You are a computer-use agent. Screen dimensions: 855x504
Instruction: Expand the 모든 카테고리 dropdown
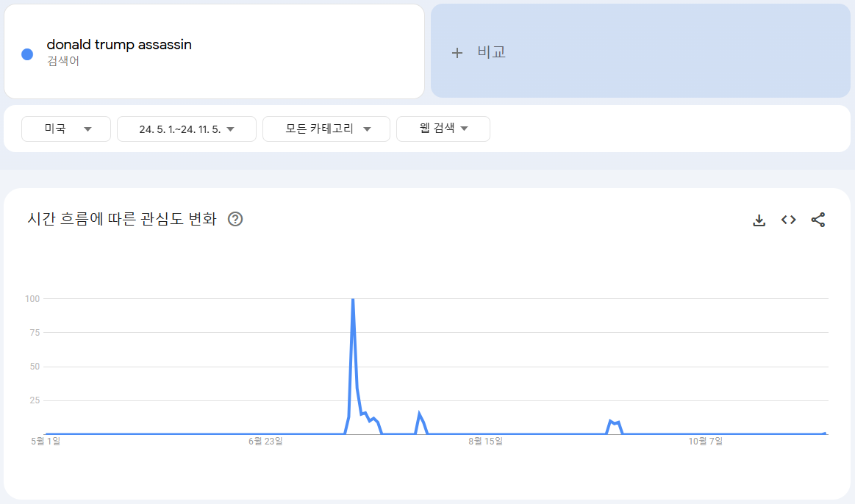326,129
